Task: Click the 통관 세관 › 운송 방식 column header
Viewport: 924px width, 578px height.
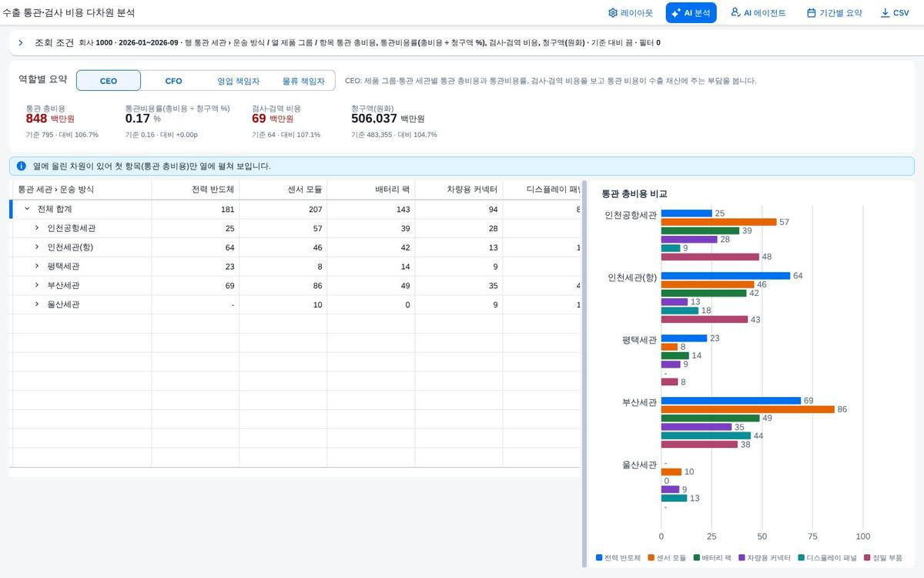Action: coord(81,190)
